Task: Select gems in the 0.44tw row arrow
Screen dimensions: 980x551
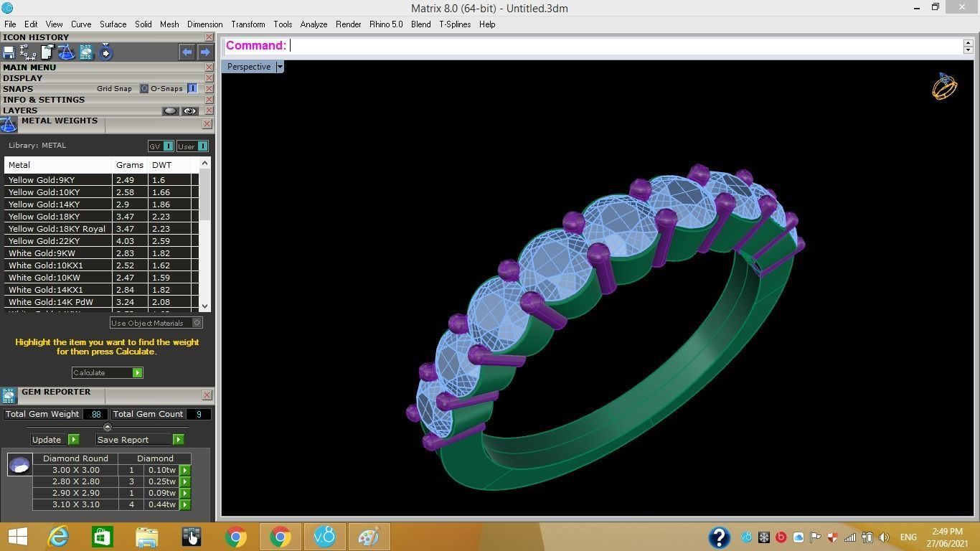Action: [185, 504]
